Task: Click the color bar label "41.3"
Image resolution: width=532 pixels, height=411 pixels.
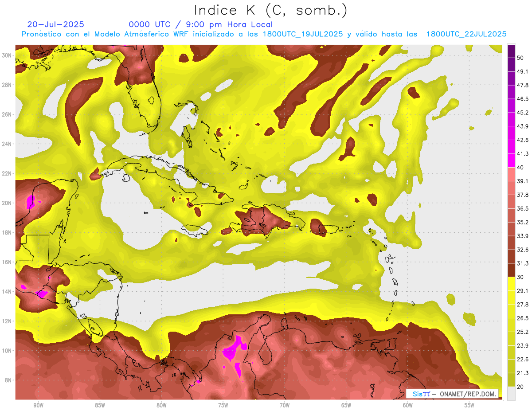Action: [x=523, y=154]
